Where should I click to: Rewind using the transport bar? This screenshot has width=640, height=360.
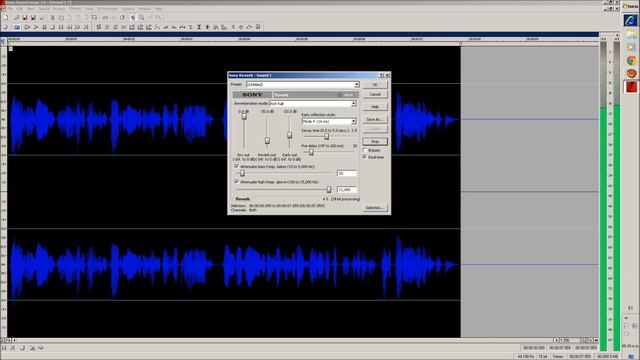(69, 27)
